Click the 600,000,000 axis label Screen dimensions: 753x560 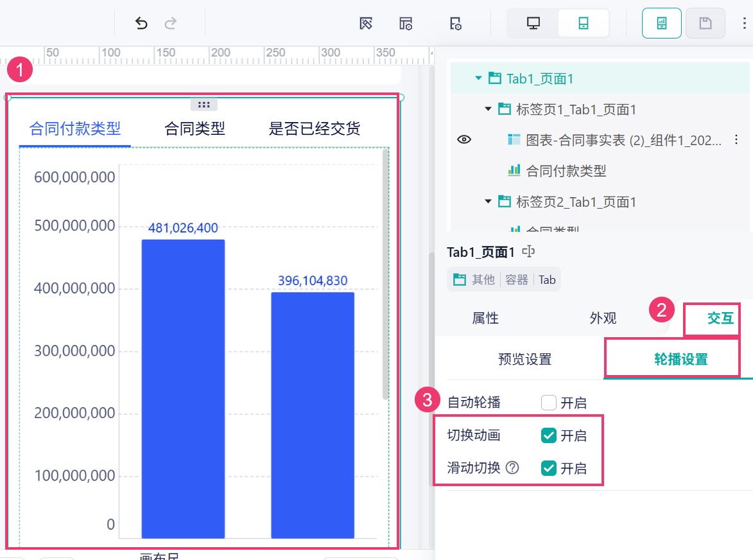click(x=74, y=177)
